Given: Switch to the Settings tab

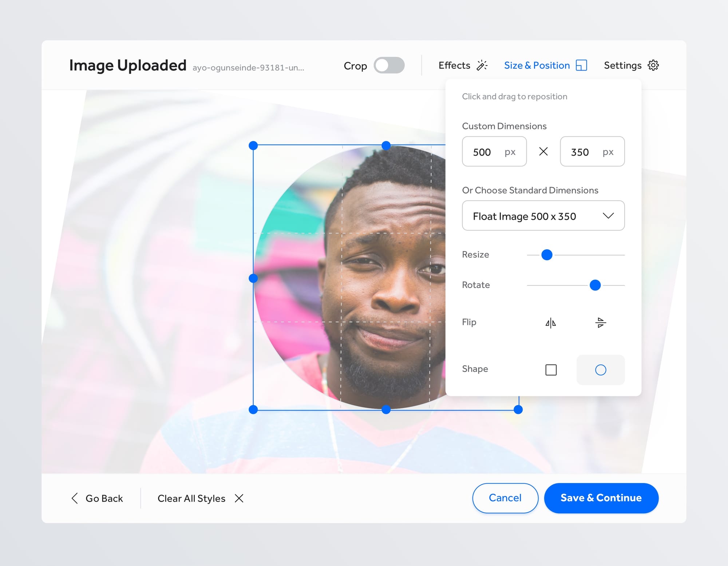Looking at the screenshot, I should click(622, 65).
